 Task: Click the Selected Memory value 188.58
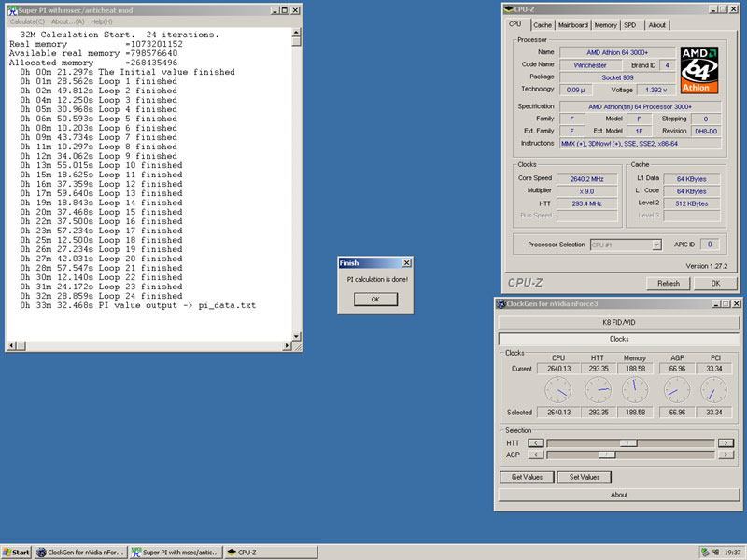635,413
